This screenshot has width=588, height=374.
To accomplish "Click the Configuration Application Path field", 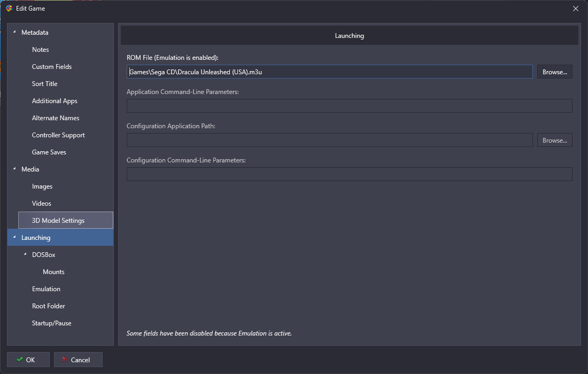I will click(330, 140).
